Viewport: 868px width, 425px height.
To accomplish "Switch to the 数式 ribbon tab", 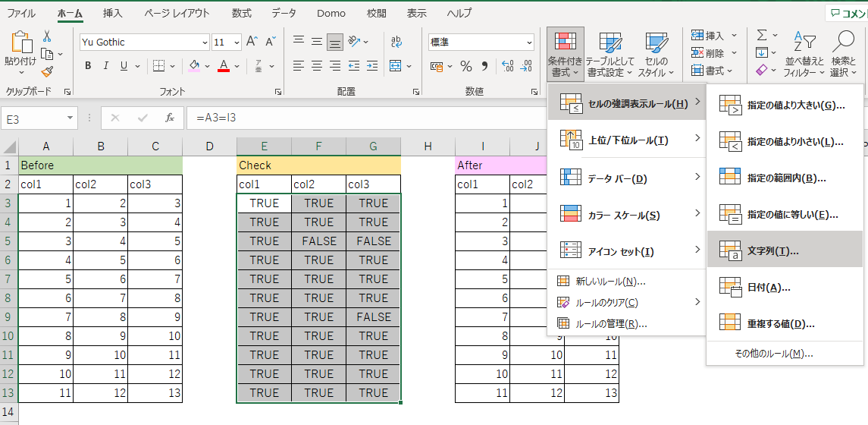I will [x=241, y=14].
